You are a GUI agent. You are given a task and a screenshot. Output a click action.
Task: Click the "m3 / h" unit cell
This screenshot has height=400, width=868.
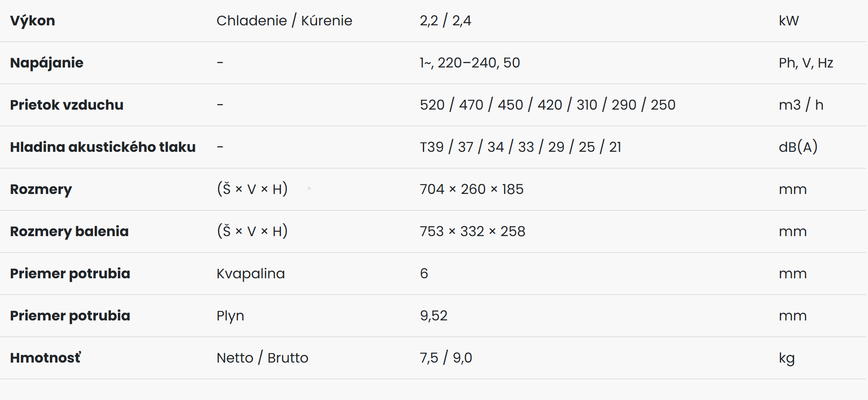pyautogui.click(x=801, y=105)
